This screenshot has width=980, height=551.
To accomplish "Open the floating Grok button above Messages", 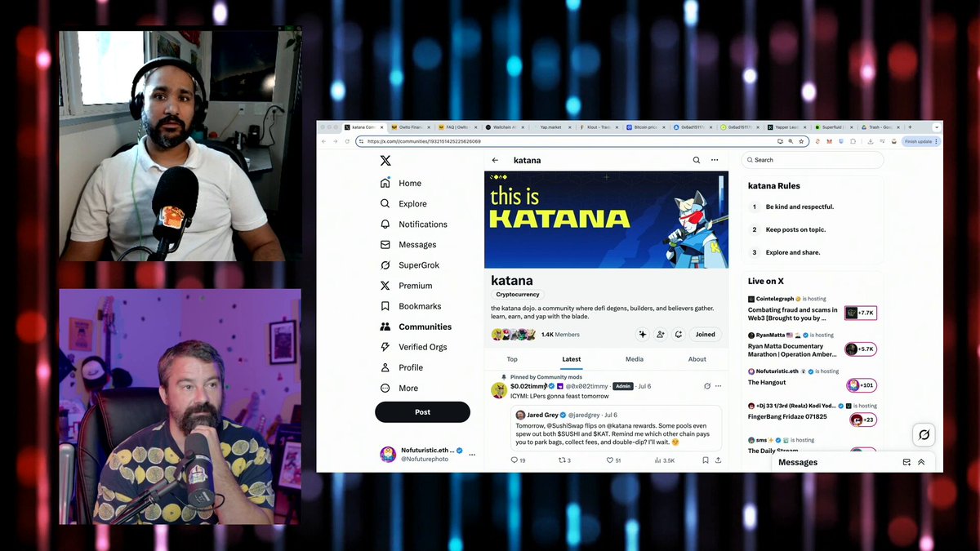I will tap(924, 434).
